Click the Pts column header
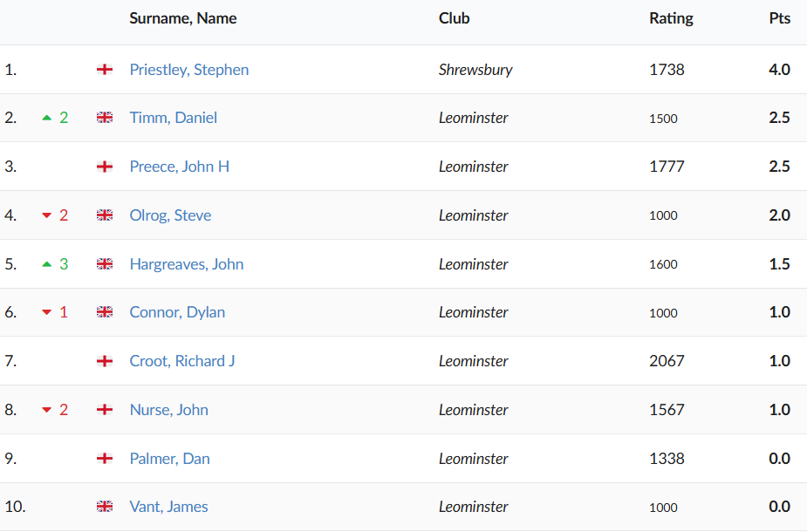The height and width of the screenshot is (532, 807). click(779, 18)
